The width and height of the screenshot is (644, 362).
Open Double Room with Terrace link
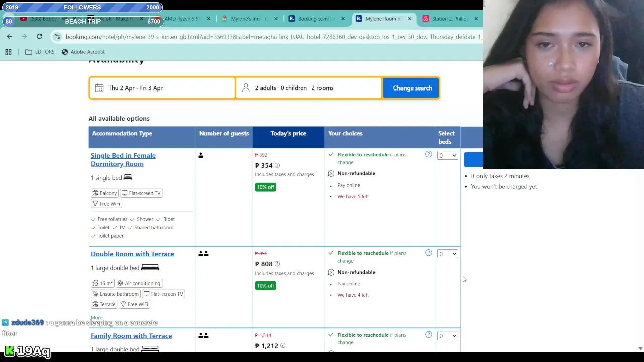(x=132, y=254)
